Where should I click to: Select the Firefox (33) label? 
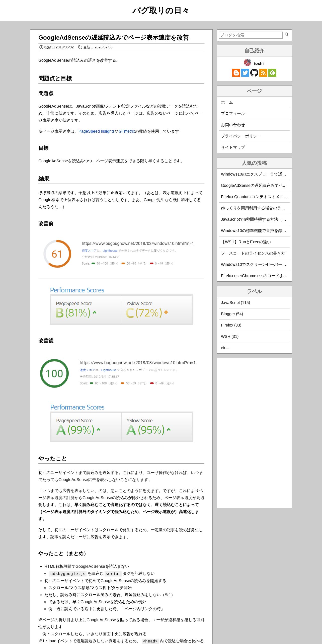click(254, 325)
